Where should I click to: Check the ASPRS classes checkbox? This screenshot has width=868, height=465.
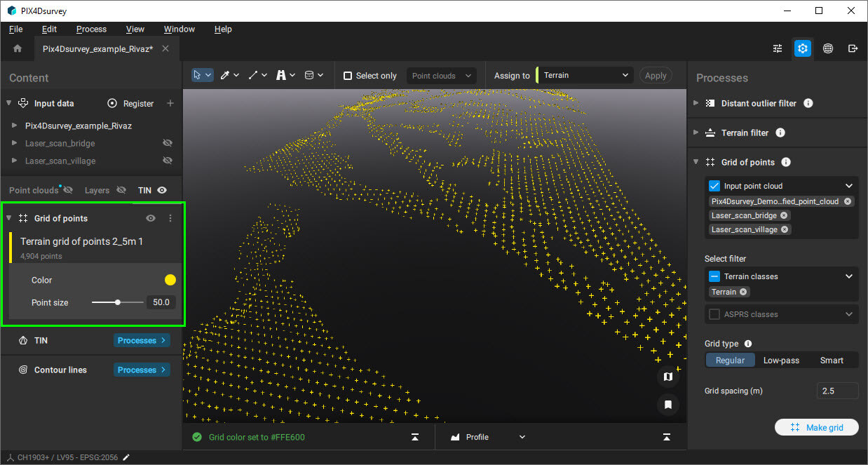tap(714, 314)
